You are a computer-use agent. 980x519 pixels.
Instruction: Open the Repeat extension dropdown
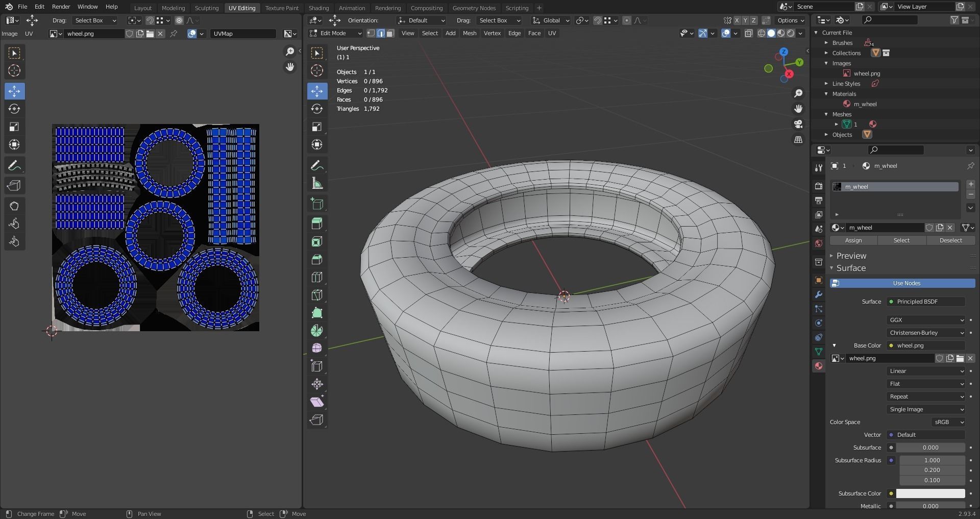click(x=926, y=397)
